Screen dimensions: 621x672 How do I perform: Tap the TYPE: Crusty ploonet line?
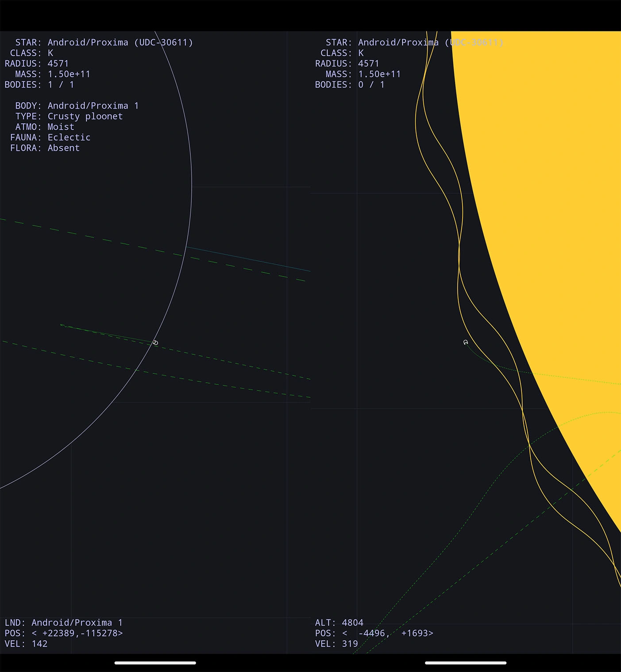pyautogui.click(x=69, y=116)
